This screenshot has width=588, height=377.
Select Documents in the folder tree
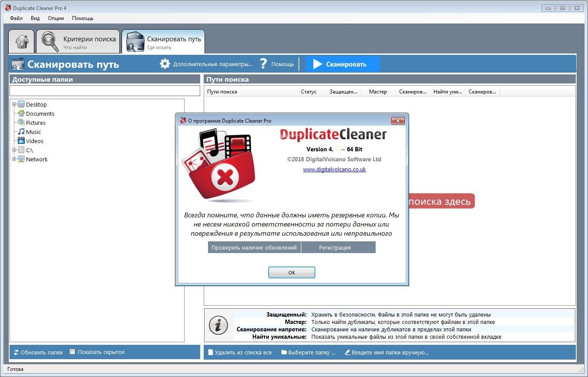tap(40, 113)
